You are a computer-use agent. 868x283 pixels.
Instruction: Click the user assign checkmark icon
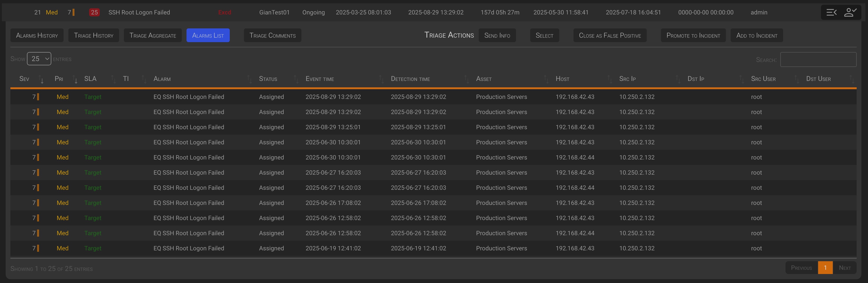pos(850,13)
